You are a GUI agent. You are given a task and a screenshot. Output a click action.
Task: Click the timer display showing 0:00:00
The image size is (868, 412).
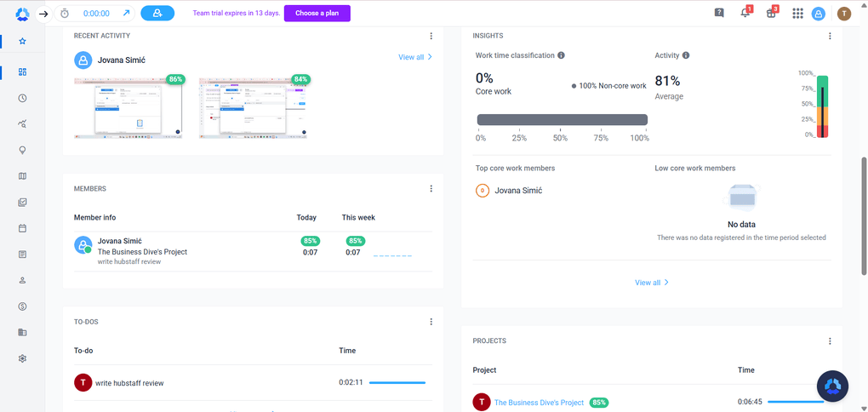pyautogui.click(x=96, y=14)
